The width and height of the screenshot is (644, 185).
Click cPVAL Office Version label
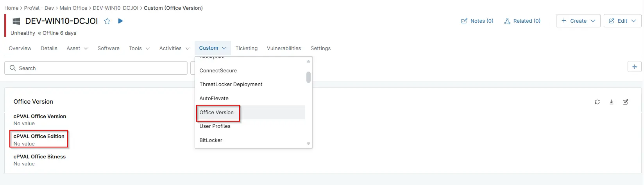tap(40, 117)
